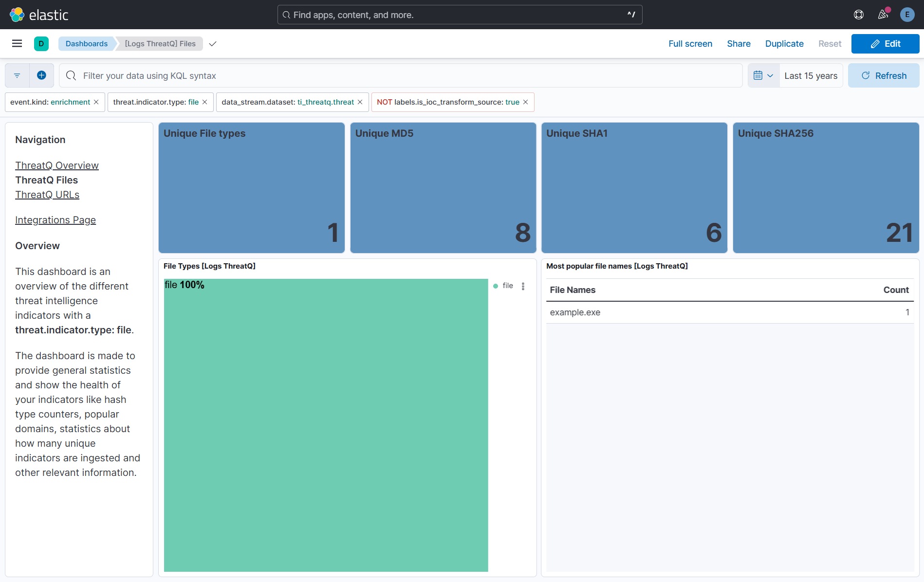Viewport: 924px width, 582px height.
Task: Click the KQL filter input field
Action: pos(243,75)
